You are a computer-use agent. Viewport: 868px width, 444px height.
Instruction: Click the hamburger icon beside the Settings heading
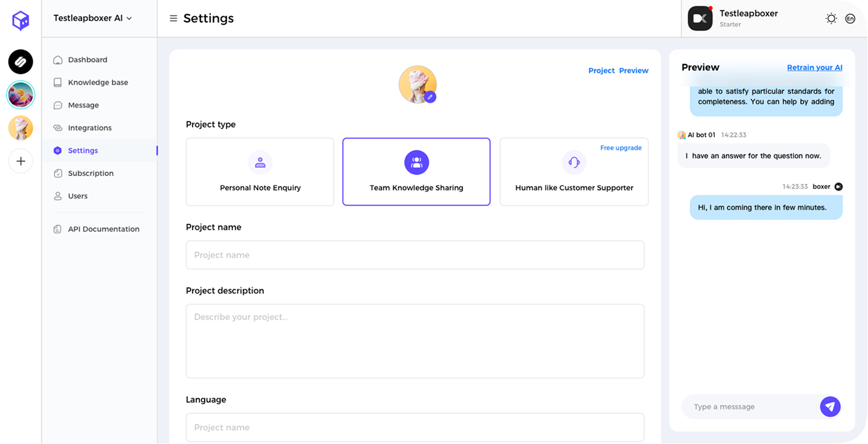tap(173, 18)
